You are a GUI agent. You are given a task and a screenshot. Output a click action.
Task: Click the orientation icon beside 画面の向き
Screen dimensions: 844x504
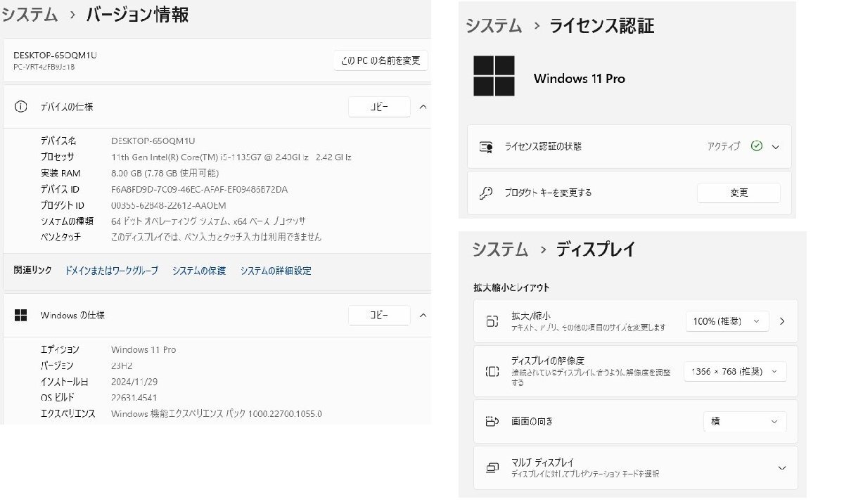492,422
